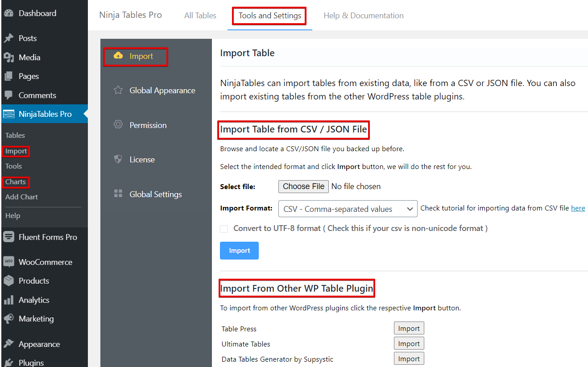Open Products admin menu
Viewport: 588px width, 367px height.
[34, 281]
